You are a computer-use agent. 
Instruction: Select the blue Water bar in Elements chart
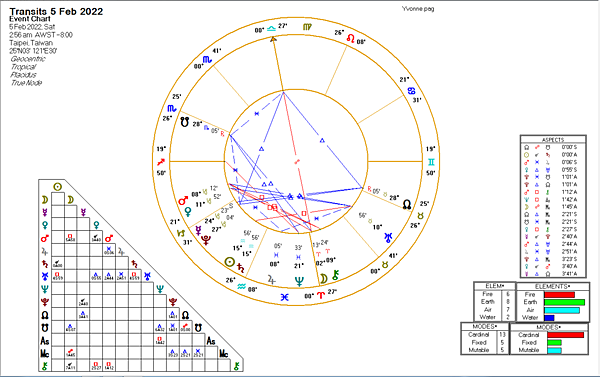point(549,318)
